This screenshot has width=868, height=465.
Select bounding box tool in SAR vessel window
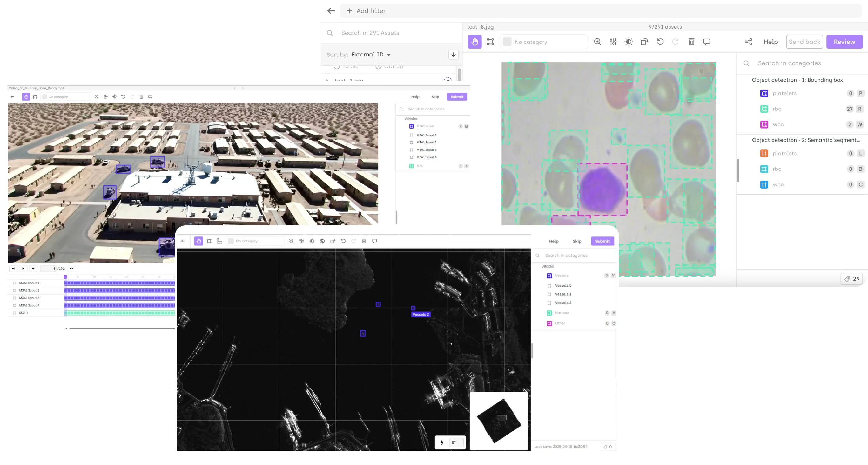tap(209, 241)
